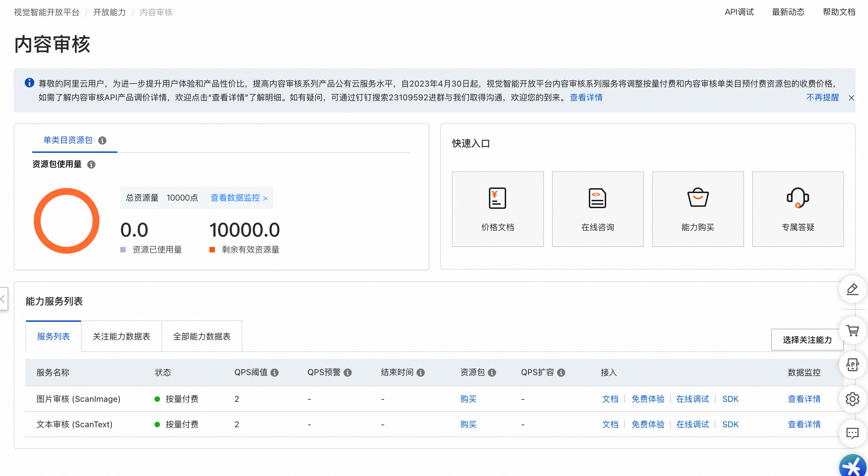Click the info icon next to QPS预警
This screenshot has height=476, width=868.
click(347, 373)
